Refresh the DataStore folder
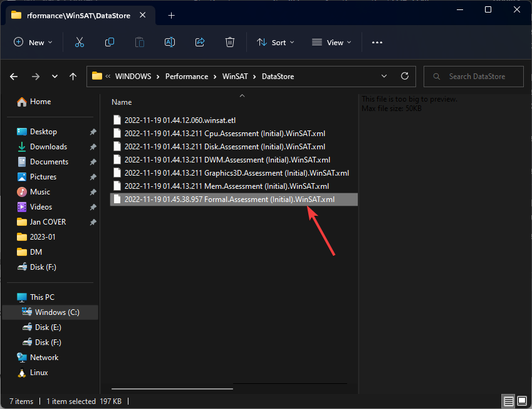Image resolution: width=532 pixels, height=409 pixels. [x=405, y=76]
